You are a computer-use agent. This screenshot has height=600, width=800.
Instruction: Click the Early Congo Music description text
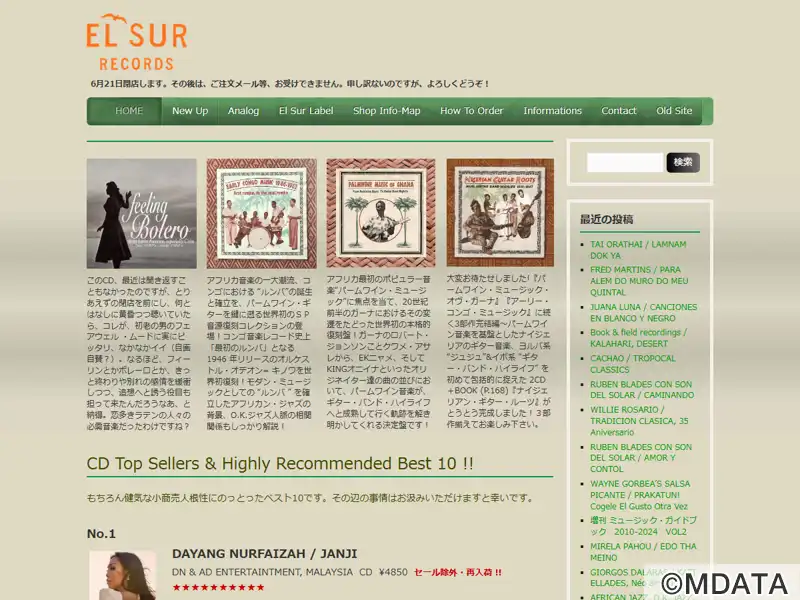tap(259, 353)
